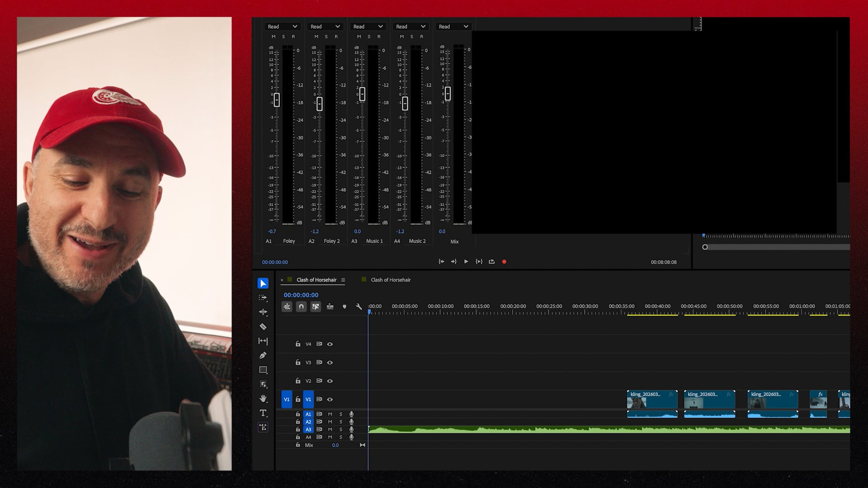Click the voice-over record microphone on track A1
868x488 pixels.
pos(351,414)
